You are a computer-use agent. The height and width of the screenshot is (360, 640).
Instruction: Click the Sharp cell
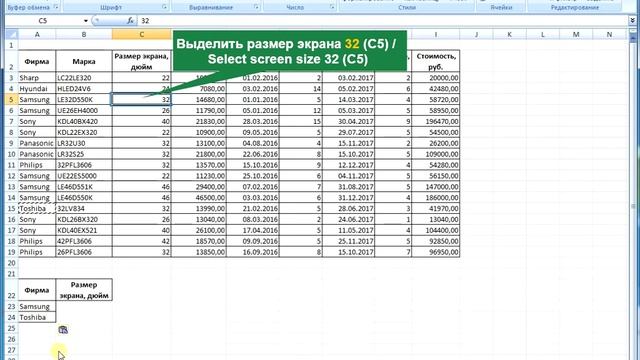(x=37, y=78)
